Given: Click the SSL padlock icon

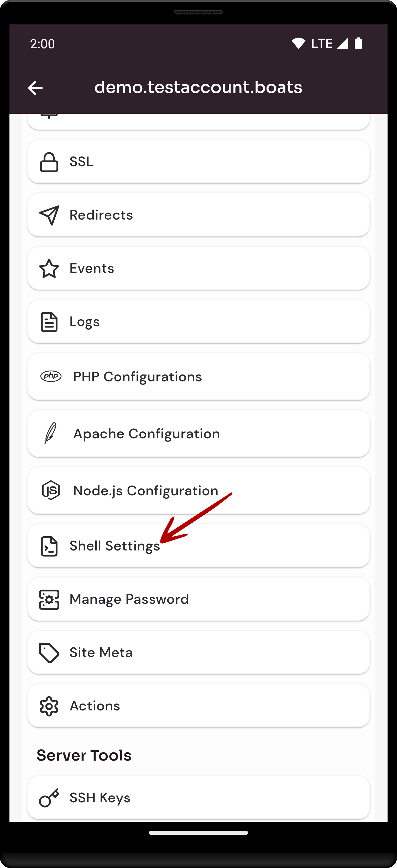Looking at the screenshot, I should coord(49,162).
